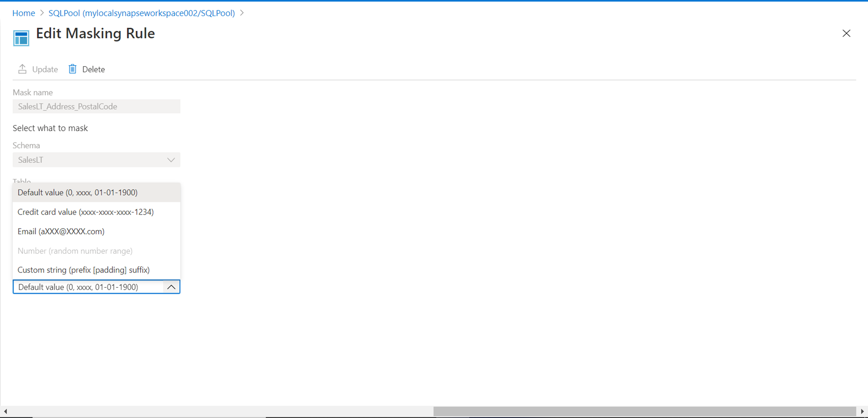Click the Delete trash can icon
The width and height of the screenshot is (868, 418).
72,69
